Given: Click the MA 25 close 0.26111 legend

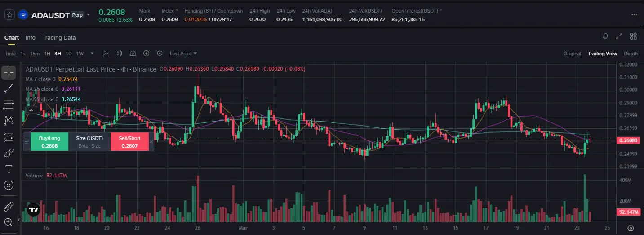Looking at the screenshot, I should (x=53, y=89).
